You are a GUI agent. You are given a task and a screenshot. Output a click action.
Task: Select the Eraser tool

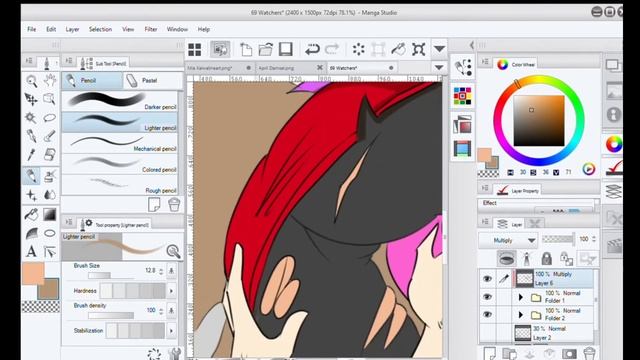[50, 155]
